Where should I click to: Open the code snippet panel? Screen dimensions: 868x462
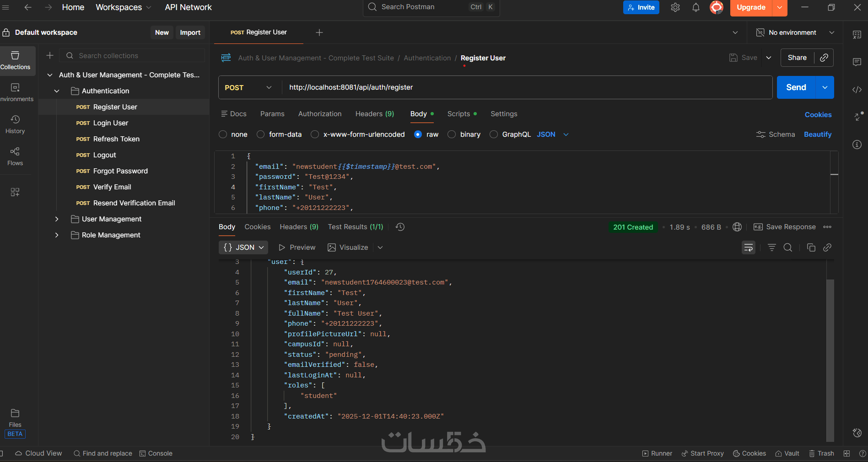[857, 90]
